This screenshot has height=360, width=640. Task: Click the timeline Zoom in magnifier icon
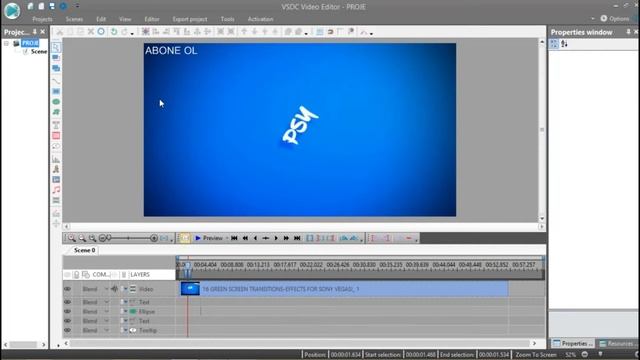(72, 238)
